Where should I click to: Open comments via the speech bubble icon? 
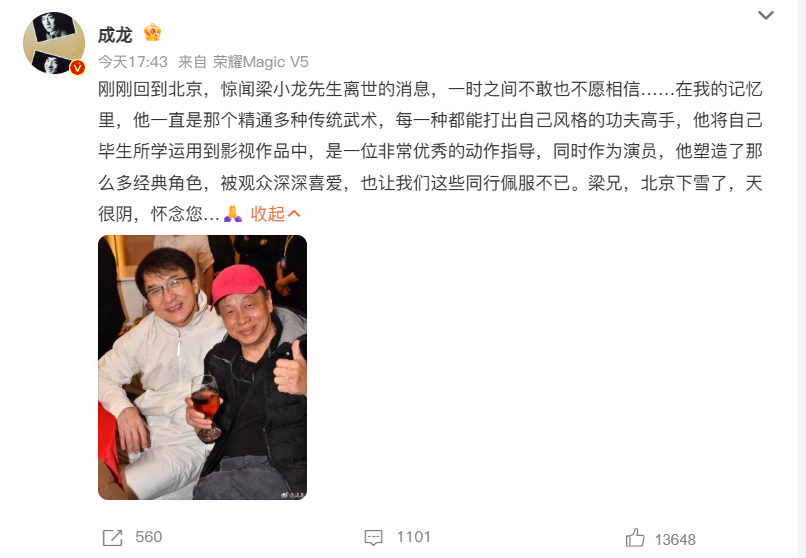(374, 538)
